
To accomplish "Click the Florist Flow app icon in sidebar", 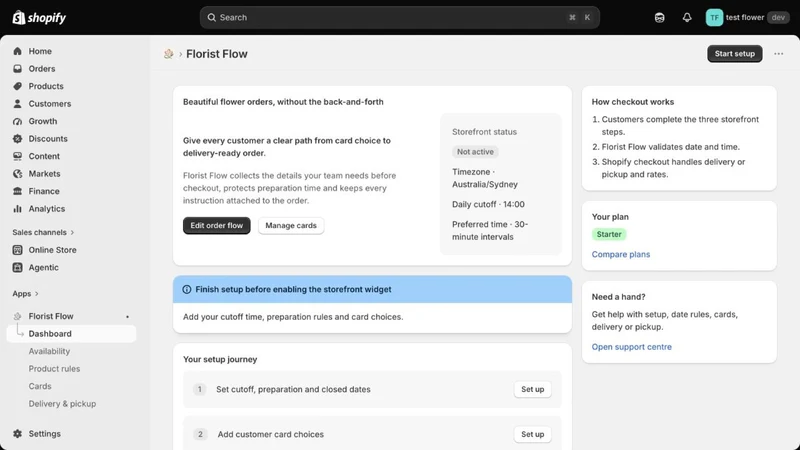I will coord(17,316).
